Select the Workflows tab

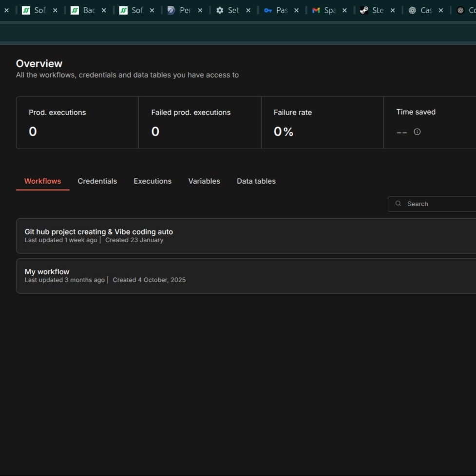tap(43, 181)
